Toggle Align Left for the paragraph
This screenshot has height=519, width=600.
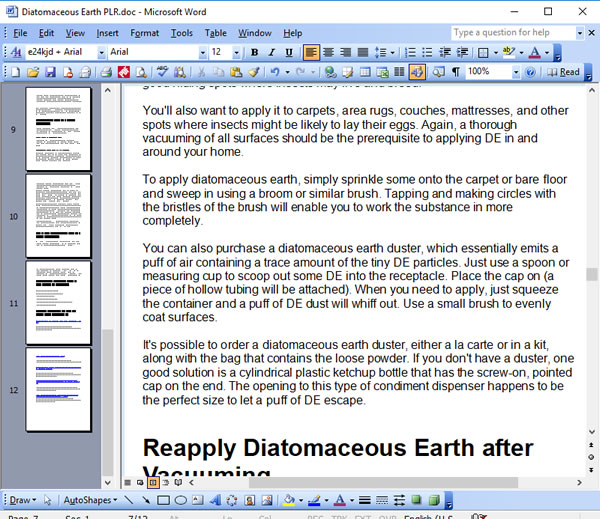(x=311, y=52)
